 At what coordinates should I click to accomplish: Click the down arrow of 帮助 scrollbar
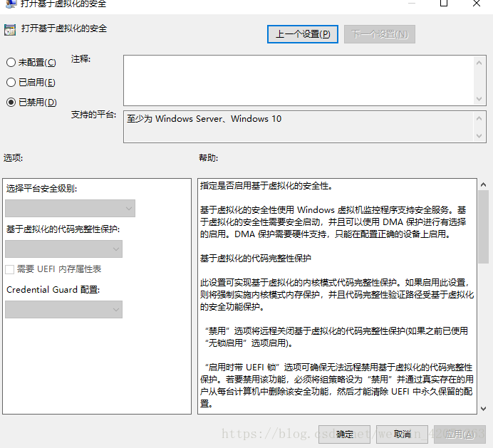(x=483, y=407)
